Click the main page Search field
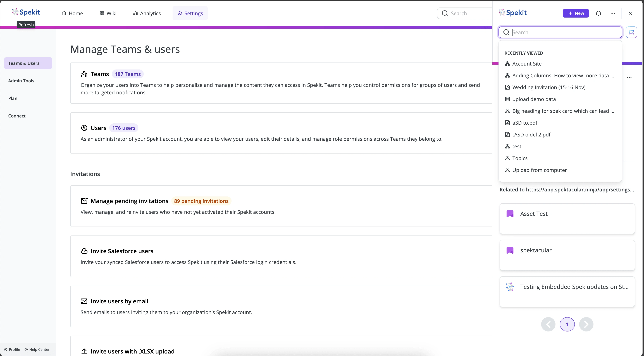644x356 pixels. 464,13
